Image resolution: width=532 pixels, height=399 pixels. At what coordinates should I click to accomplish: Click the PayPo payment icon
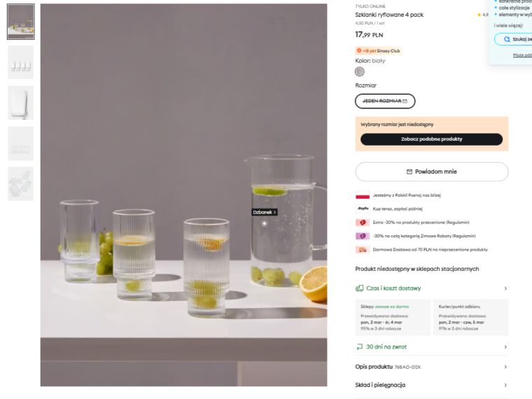click(363, 209)
